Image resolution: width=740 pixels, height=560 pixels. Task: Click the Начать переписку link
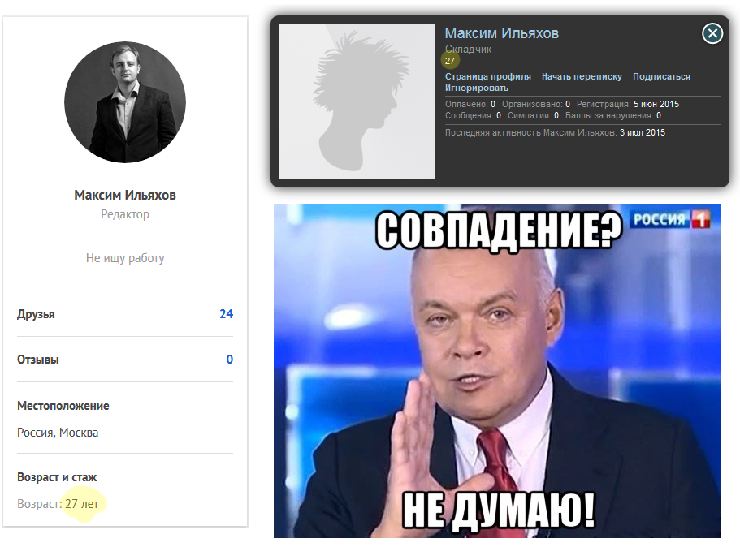[582, 76]
